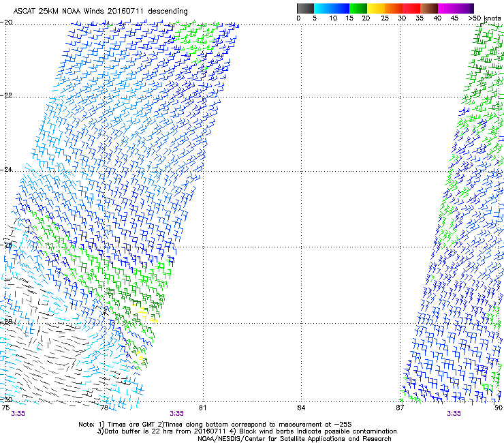Click the red 30-35 knots color segment
This screenshot has height=443, width=504.
(411, 8)
